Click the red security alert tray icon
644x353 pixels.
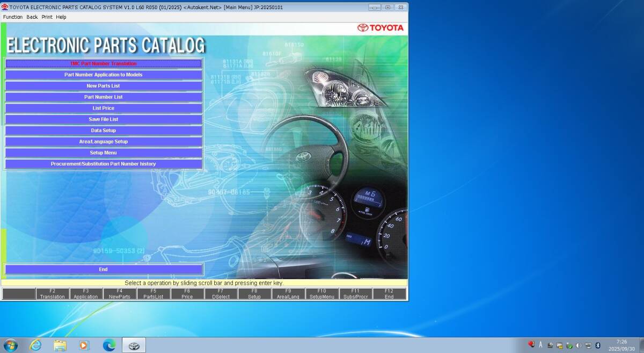tap(531, 345)
